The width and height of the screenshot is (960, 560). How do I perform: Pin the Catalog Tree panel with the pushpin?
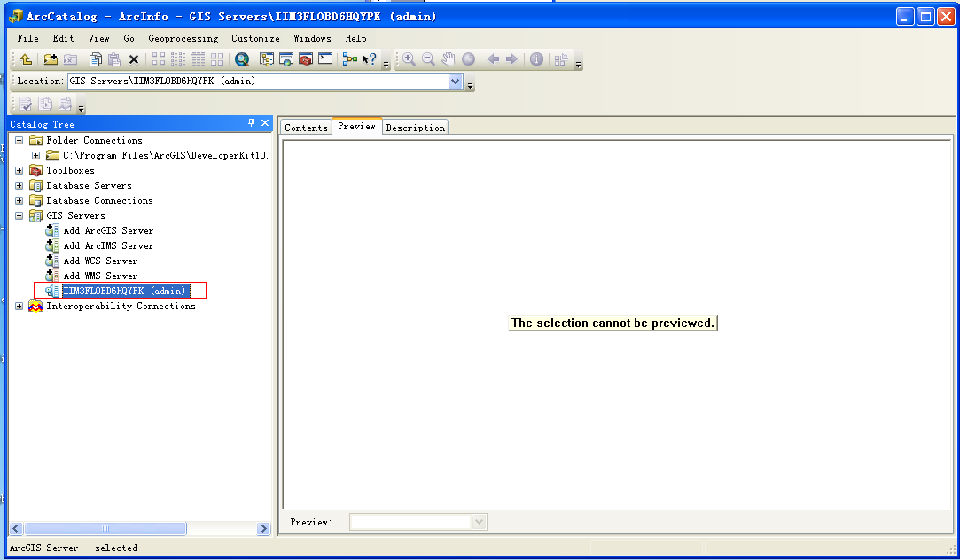251,123
